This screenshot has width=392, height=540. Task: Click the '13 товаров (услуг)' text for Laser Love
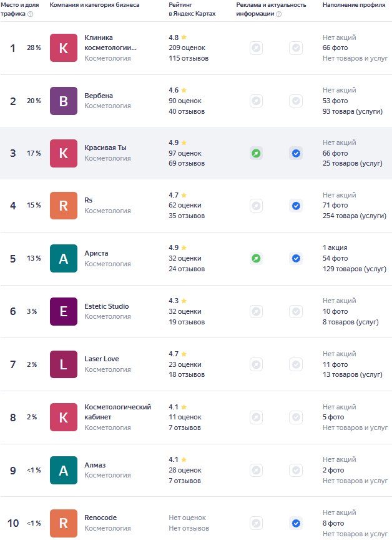pos(353,375)
